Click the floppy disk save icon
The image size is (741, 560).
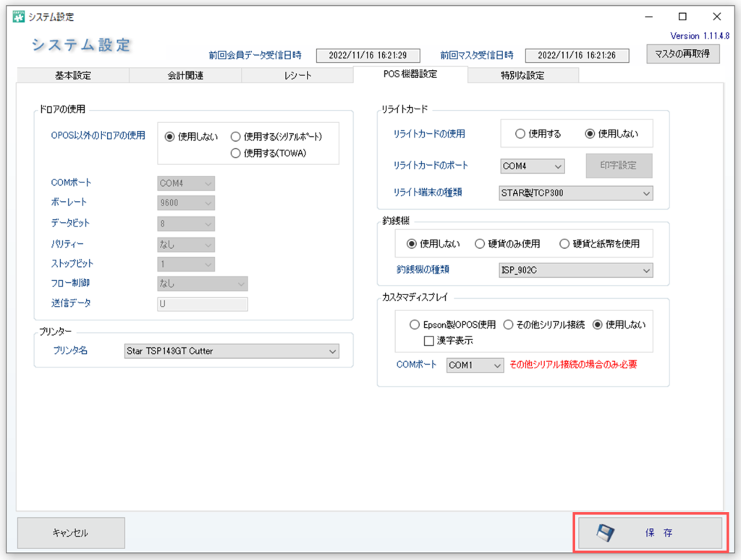606,533
